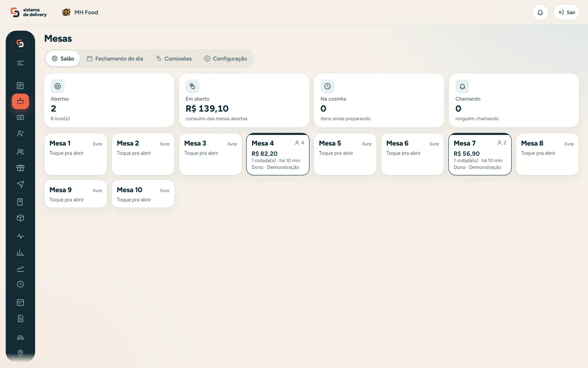This screenshot has width=588, height=368.
Task: Open the line trend chart icon in sidebar
Action: click(20, 269)
